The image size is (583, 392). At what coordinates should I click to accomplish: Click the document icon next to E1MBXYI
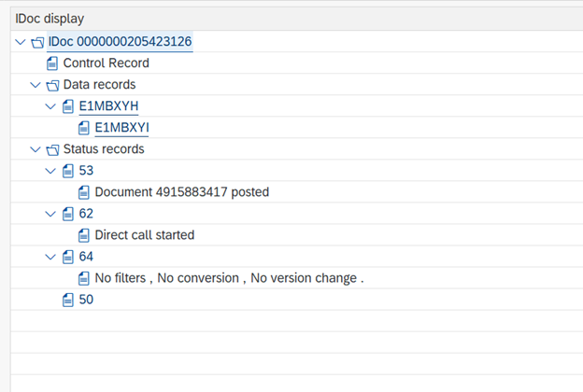(84, 128)
